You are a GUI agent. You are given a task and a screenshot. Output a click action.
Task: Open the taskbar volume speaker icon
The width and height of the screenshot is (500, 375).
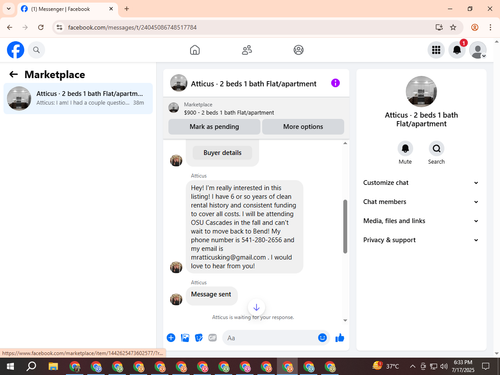pyautogui.click(x=444, y=366)
